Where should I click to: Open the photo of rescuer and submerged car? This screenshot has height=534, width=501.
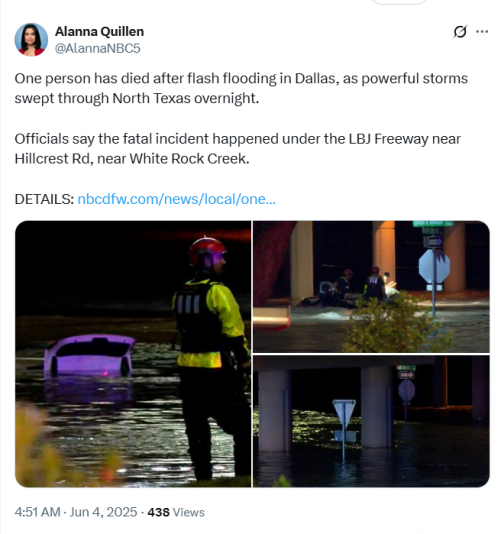(133, 354)
